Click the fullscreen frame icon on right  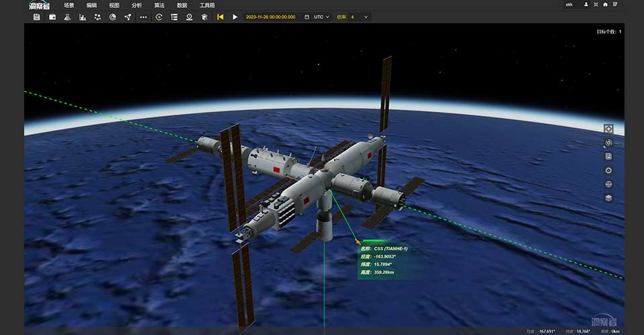pos(608,128)
